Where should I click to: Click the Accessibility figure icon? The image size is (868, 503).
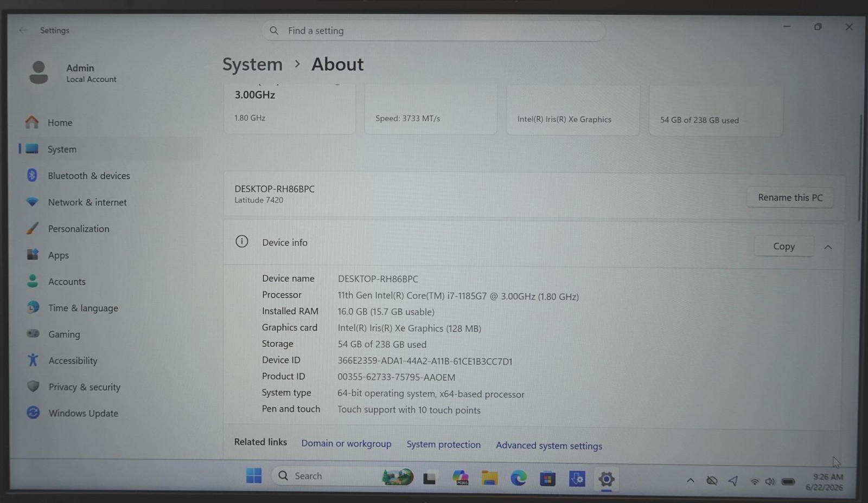33,360
